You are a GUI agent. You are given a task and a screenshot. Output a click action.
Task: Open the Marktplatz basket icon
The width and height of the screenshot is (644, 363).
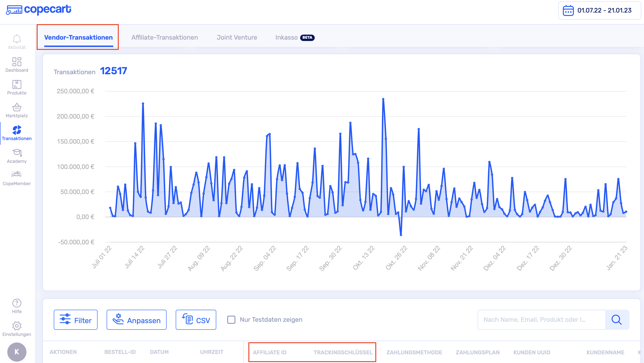[x=16, y=107]
